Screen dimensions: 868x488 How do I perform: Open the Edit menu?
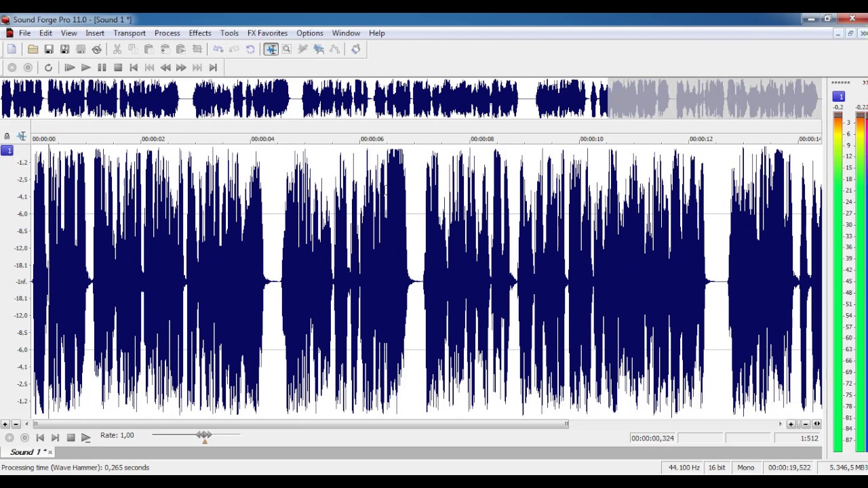pyautogui.click(x=45, y=33)
